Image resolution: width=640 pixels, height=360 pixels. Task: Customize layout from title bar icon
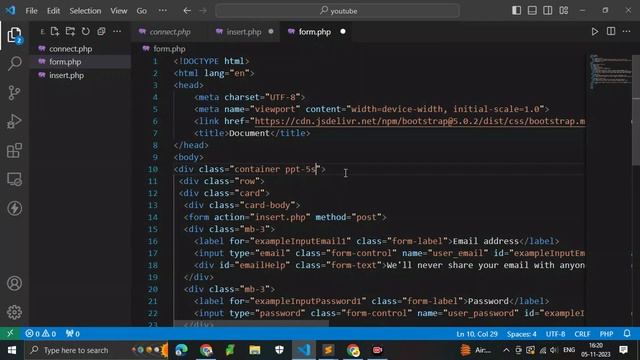564,11
